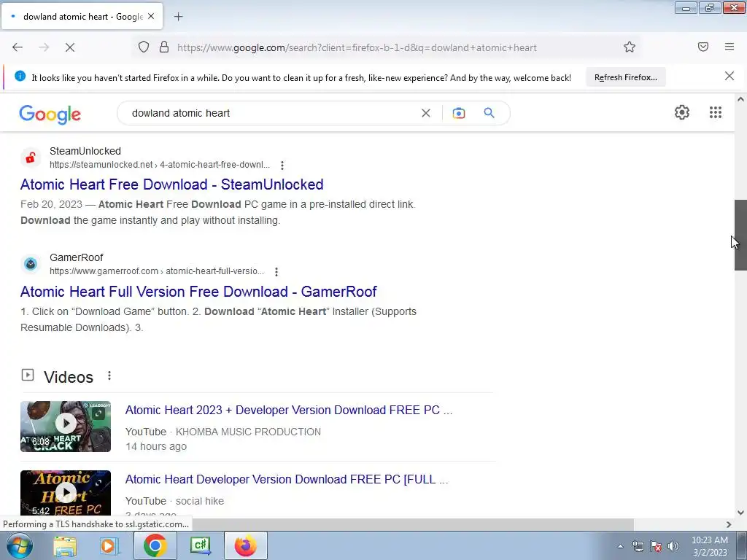Click the Videos section heading
Image resolution: width=747 pixels, height=560 pixels.
point(69,377)
